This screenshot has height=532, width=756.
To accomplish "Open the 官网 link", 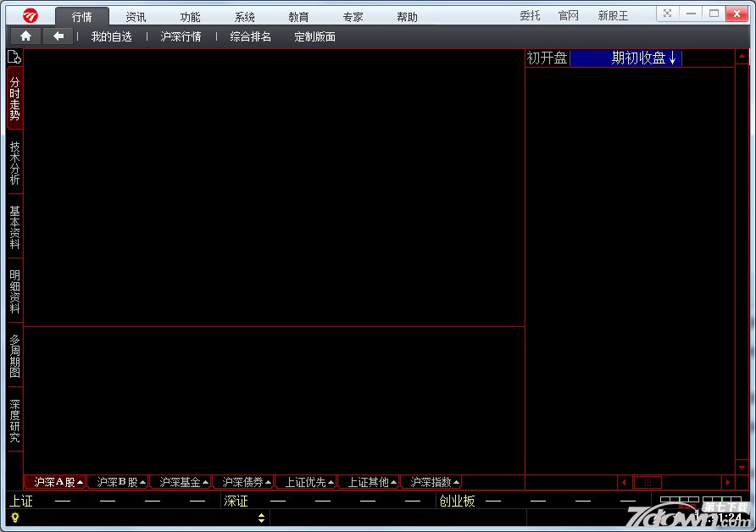I will pyautogui.click(x=568, y=15).
